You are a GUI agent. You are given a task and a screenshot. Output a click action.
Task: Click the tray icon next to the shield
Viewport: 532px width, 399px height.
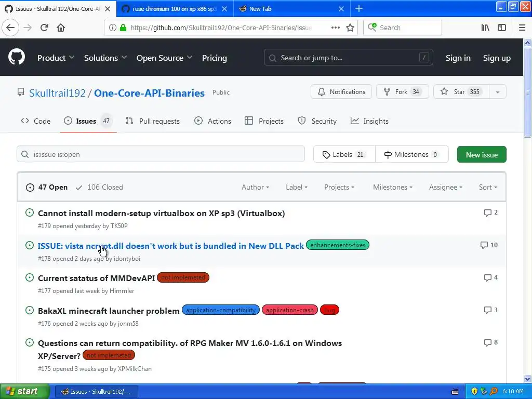tap(484, 392)
